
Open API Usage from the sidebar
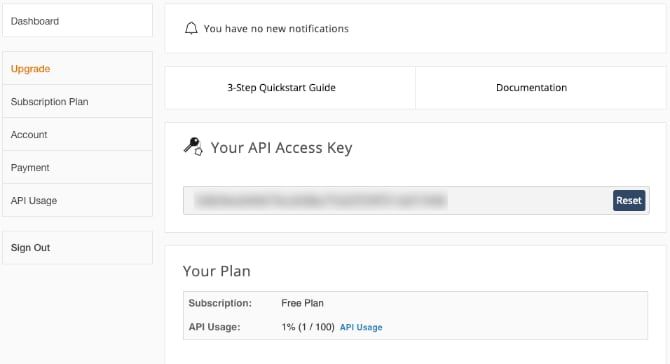pos(77,200)
